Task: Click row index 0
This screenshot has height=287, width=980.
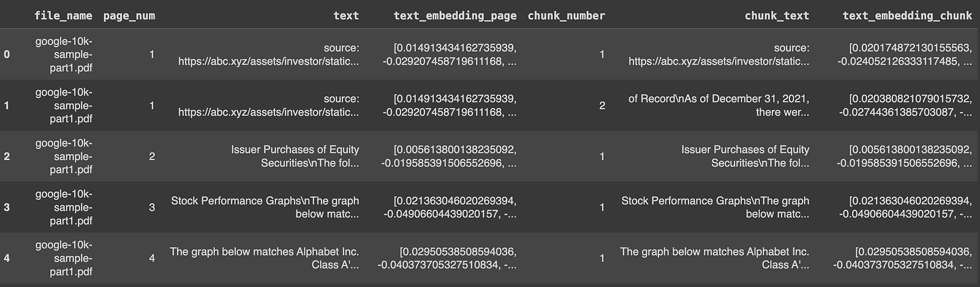Action: [7, 55]
